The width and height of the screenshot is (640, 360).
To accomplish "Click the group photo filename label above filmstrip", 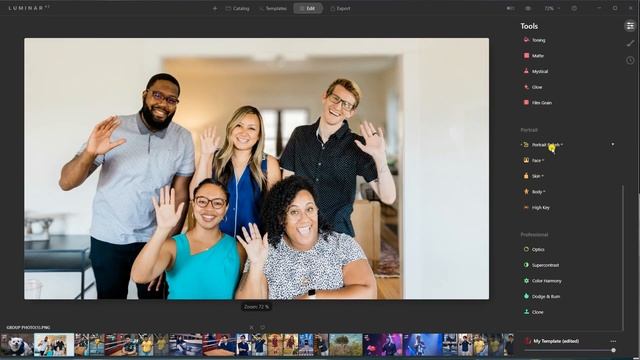I will coord(28,327).
